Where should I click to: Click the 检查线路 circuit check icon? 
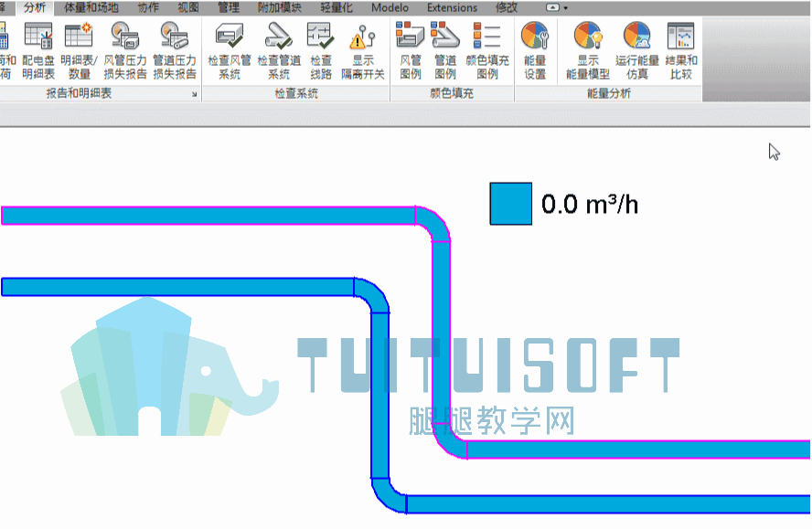[x=321, y=51]
